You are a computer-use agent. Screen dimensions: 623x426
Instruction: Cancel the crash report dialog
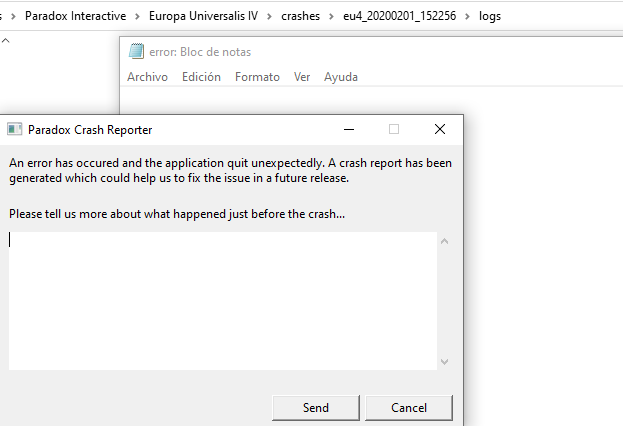(x=409, y=408)
